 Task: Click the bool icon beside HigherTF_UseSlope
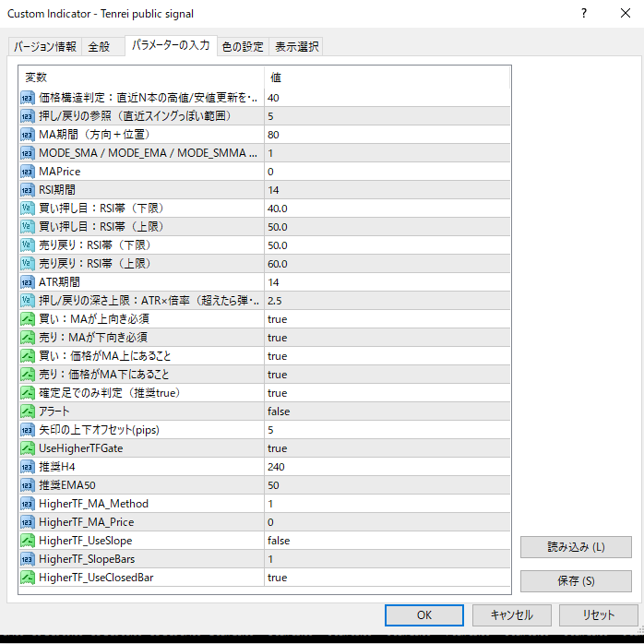coord(28,541)
